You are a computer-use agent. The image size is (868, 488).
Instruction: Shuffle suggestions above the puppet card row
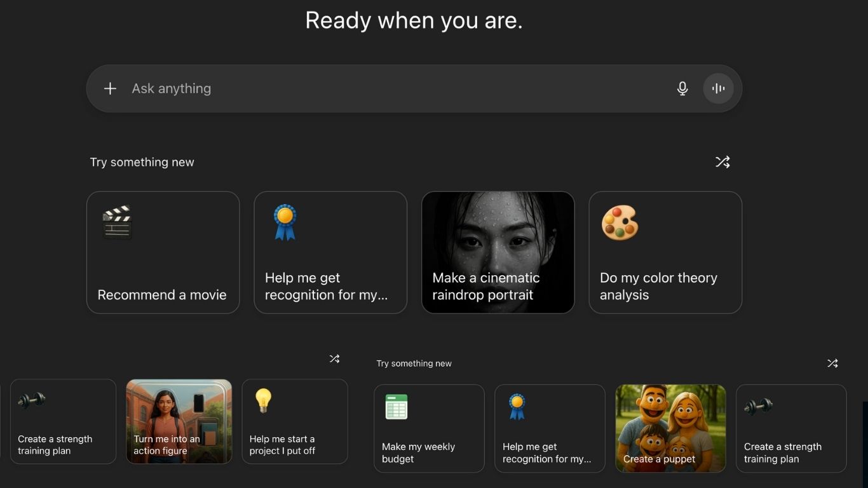(832, 363)
